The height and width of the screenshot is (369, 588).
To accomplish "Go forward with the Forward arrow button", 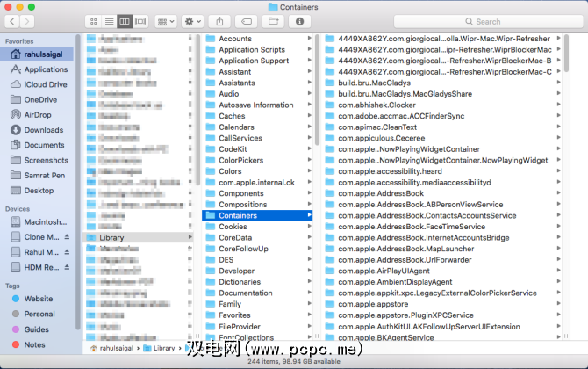I will pos(27,21).
